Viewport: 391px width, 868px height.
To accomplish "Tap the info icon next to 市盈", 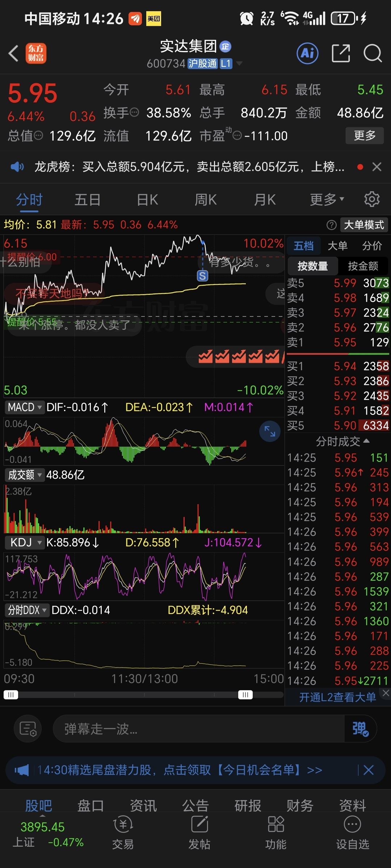I will point(237,136).
